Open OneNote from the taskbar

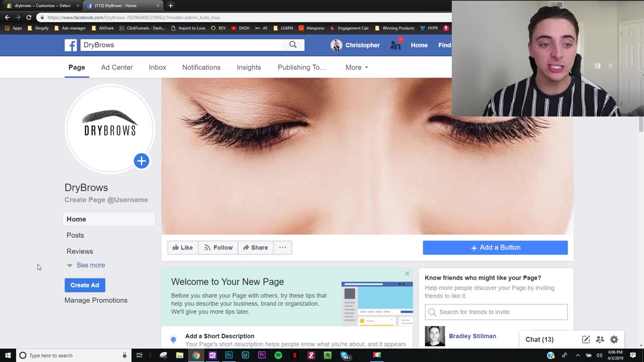(212, 355)
